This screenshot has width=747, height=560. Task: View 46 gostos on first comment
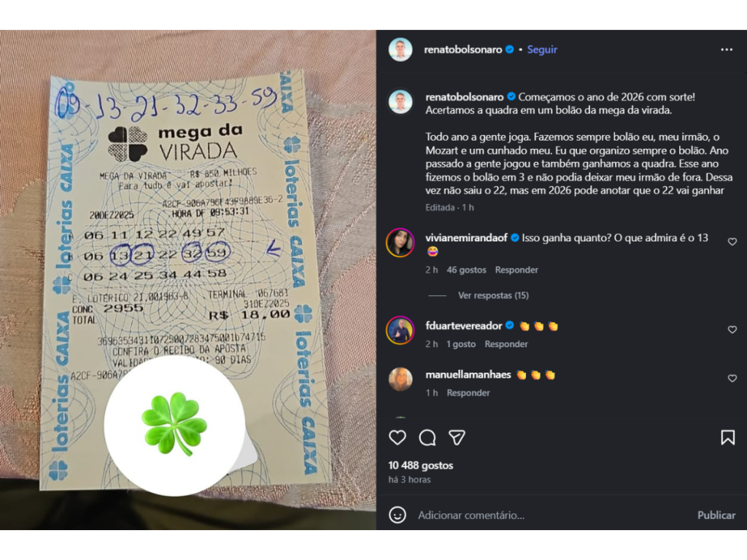(x=466, y=270)
